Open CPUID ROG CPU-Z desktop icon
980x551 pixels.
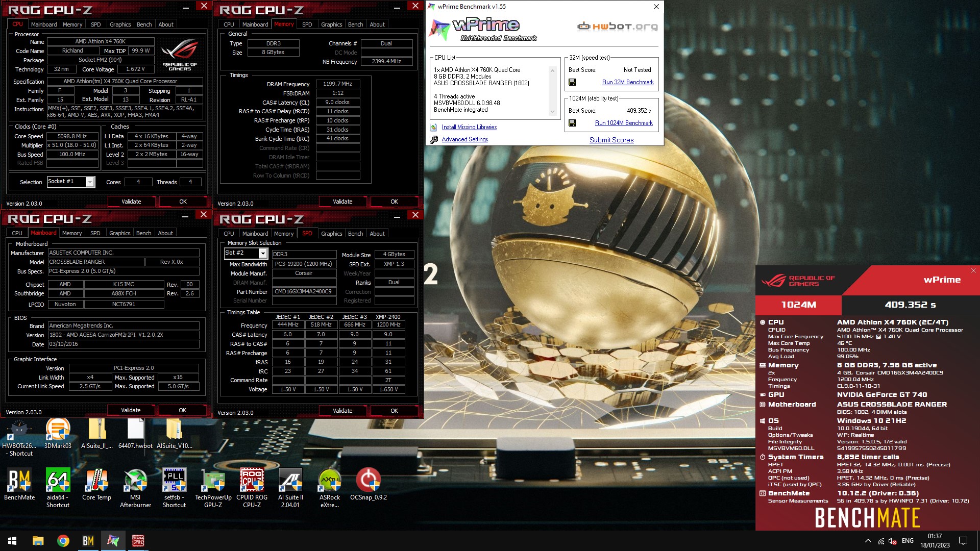click(x=252, y=488)
